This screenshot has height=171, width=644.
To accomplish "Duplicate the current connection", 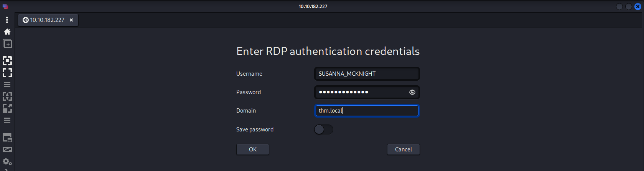I will 7,44.
